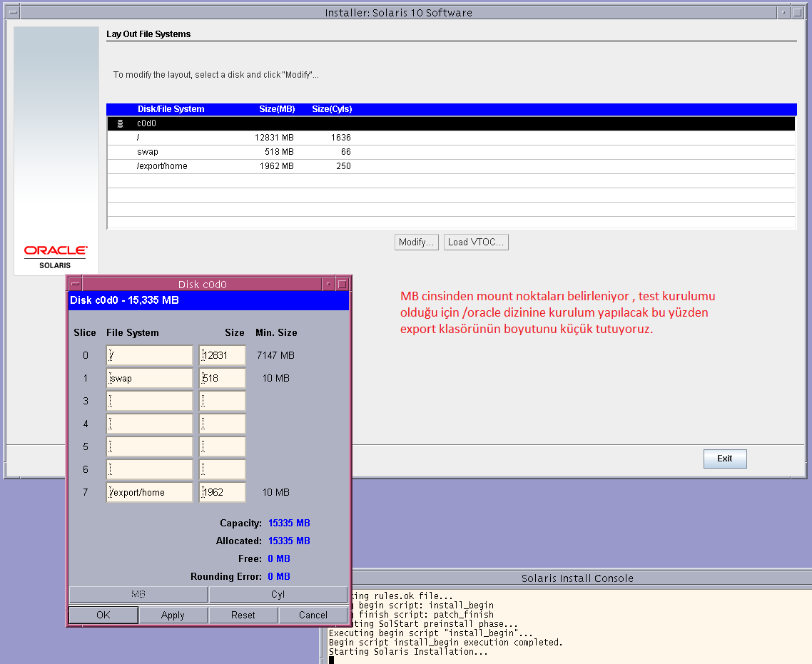Confirm disk layout with OK
Screen dimensions: 812x664
coord(103,615)
